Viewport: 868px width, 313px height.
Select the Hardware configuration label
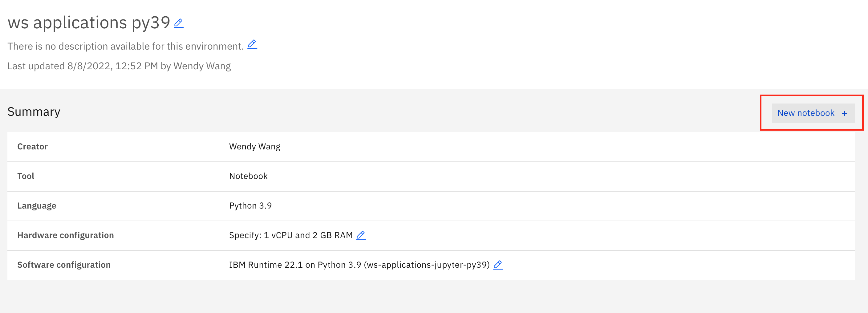(66, 235)
